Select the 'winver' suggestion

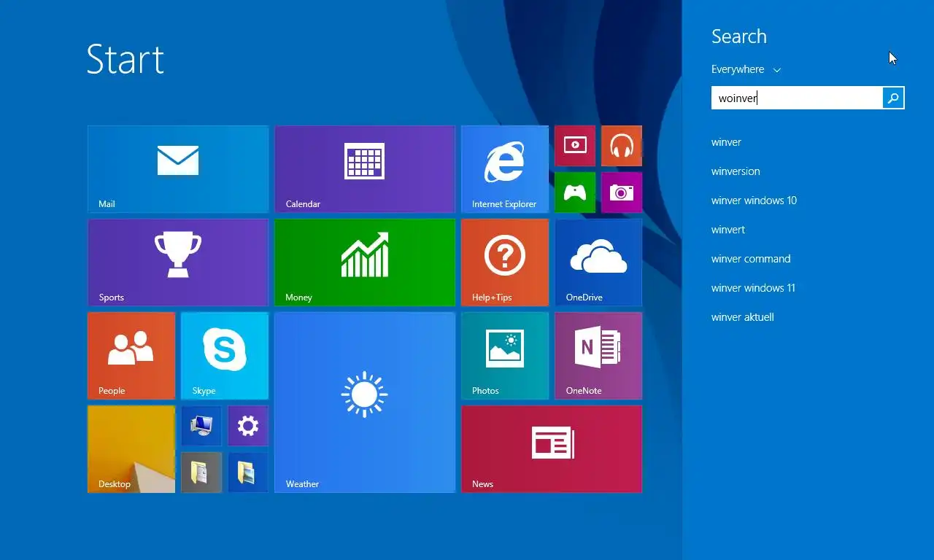(x=726, y=142)
